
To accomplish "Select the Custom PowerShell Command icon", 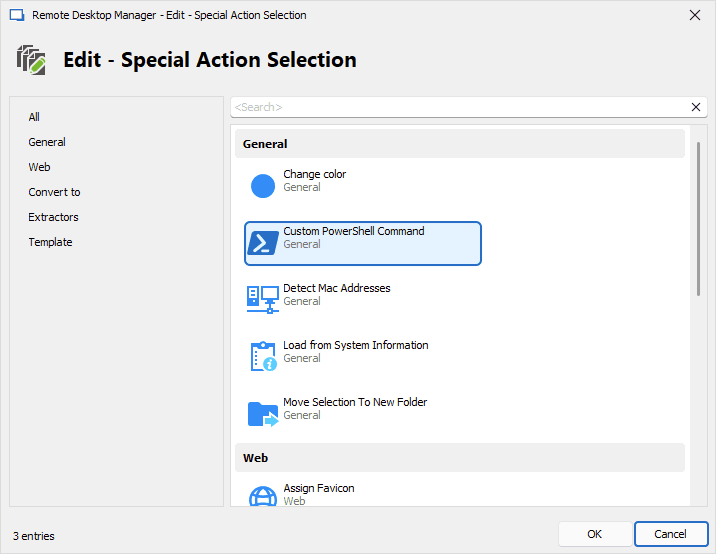I will coord(263,243).
